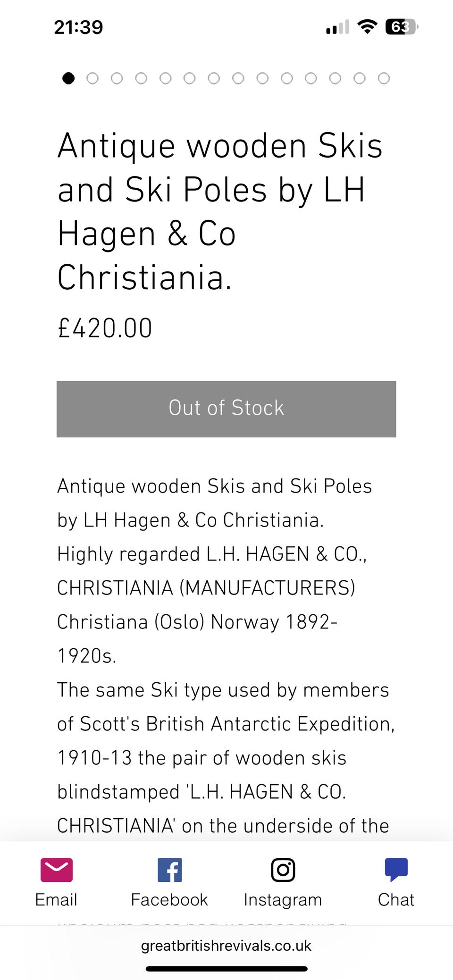This screenshot has height=980, width=453.
Task: Open the Instagram camera icon
Action: click(283, 870)
